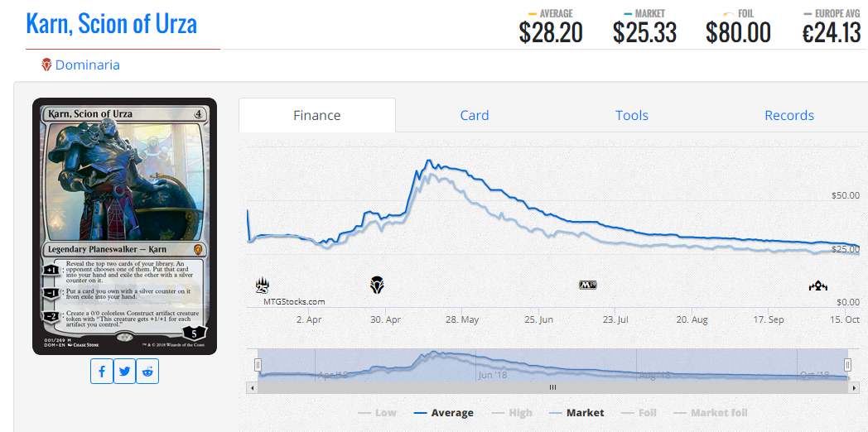Click the Karn card image thumbnail
This screenshot has height=432, width=868.
pos(124,226)
